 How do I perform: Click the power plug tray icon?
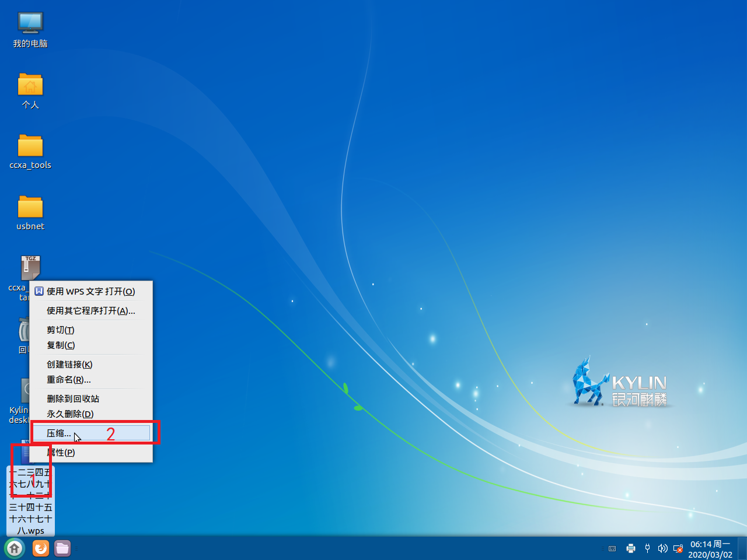pyautogui.click(x=647, y=548)
